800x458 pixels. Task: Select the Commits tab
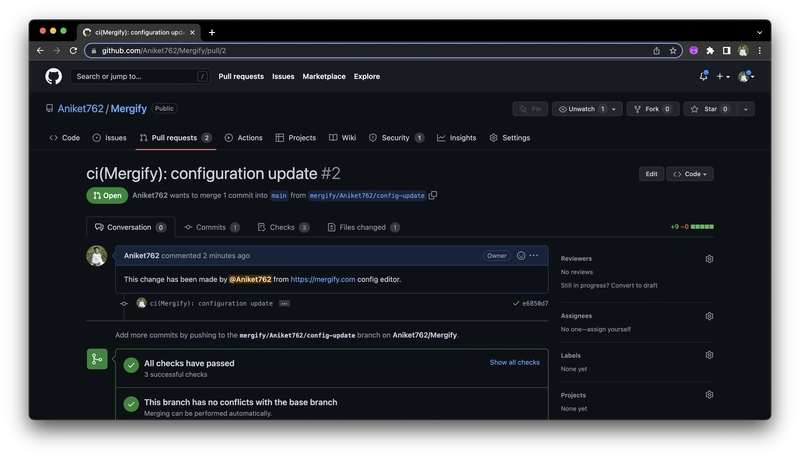click(x=212, y=227)
